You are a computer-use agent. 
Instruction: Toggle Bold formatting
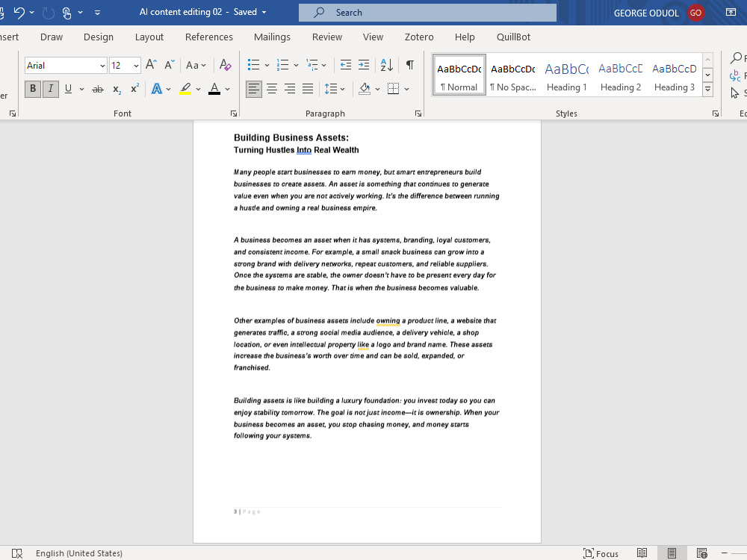[33, 89]
